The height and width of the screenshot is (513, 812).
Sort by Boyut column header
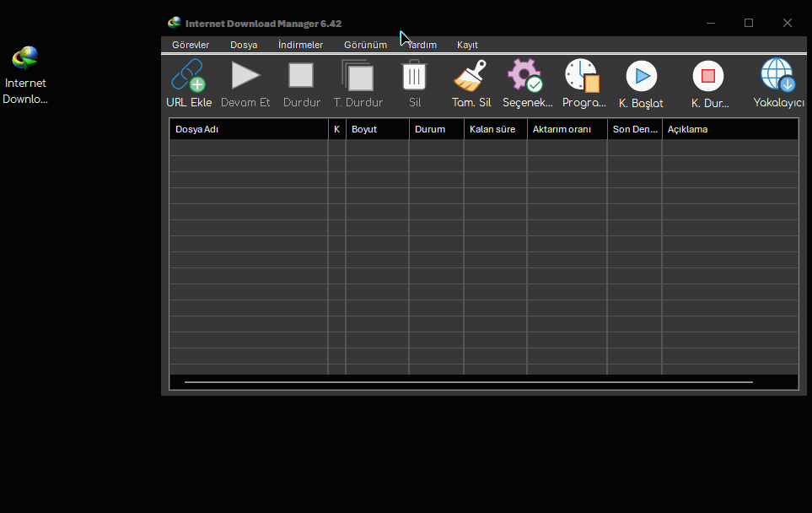pyautogui.click(x=377, y=129)
